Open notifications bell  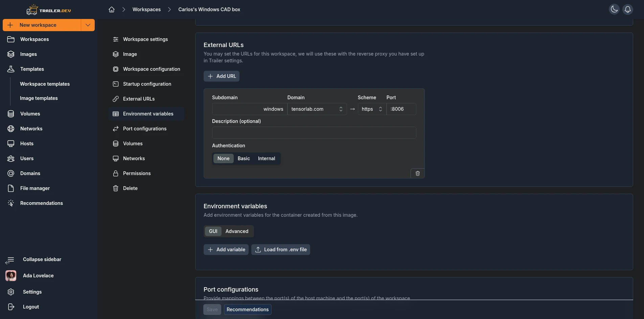click(628, 9)
